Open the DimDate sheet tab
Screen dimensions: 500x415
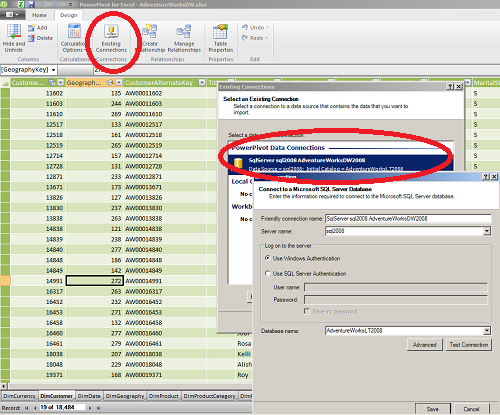click(89, 396)
